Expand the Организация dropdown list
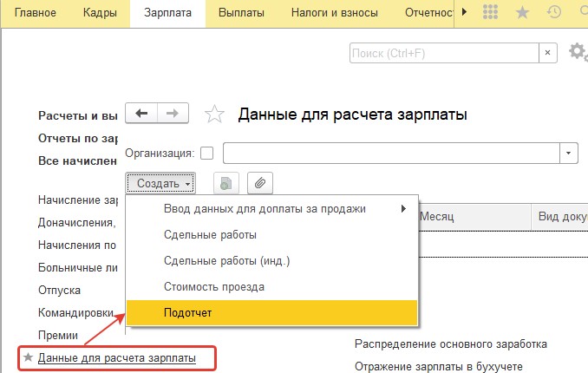Viewport: 588px width, 373px height. coord(569,153)
